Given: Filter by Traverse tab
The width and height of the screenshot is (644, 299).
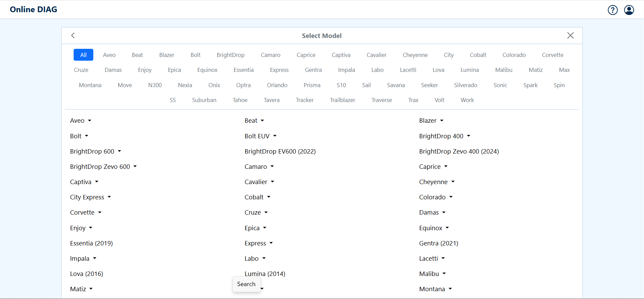Looking at the screenshot, I should click(382, 100).
